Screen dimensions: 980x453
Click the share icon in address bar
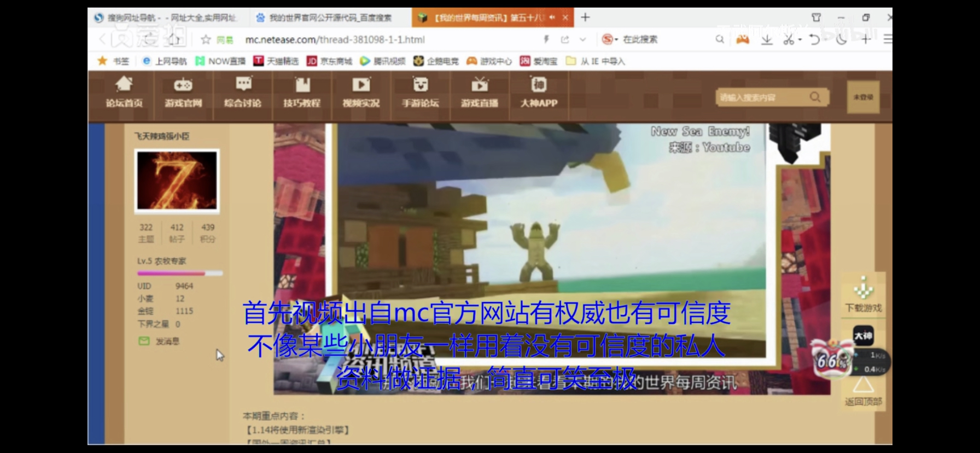coord(565,39)
